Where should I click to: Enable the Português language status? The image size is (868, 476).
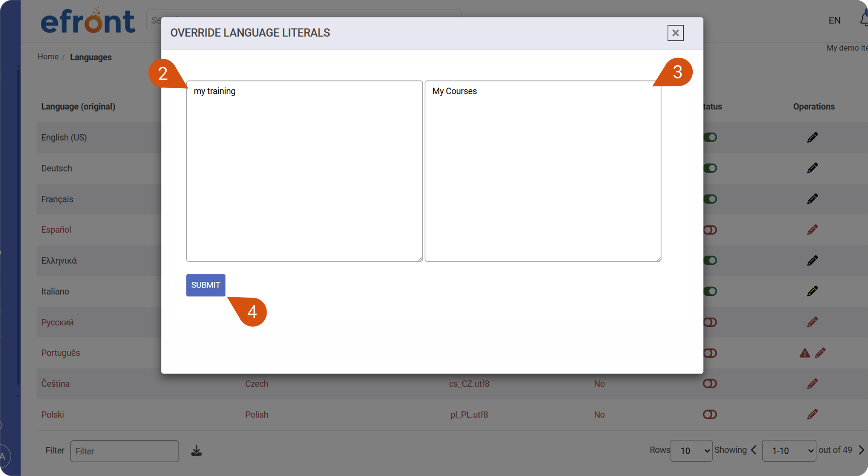coord(710,353)
